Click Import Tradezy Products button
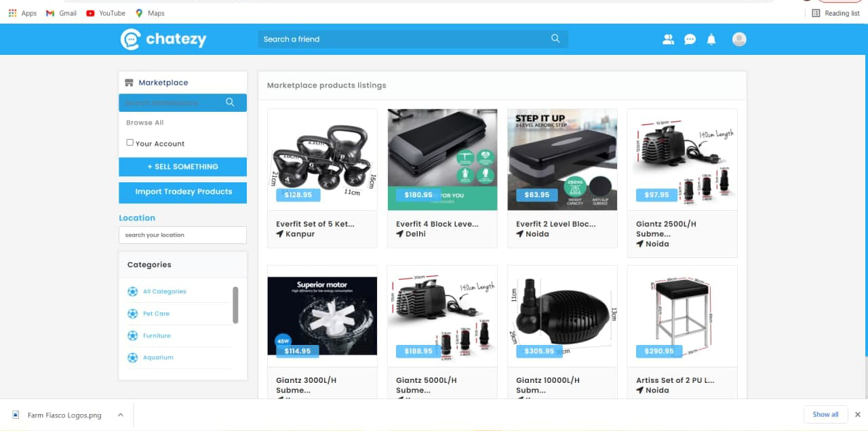Screen dimensions: 868x431 point(182,192)
